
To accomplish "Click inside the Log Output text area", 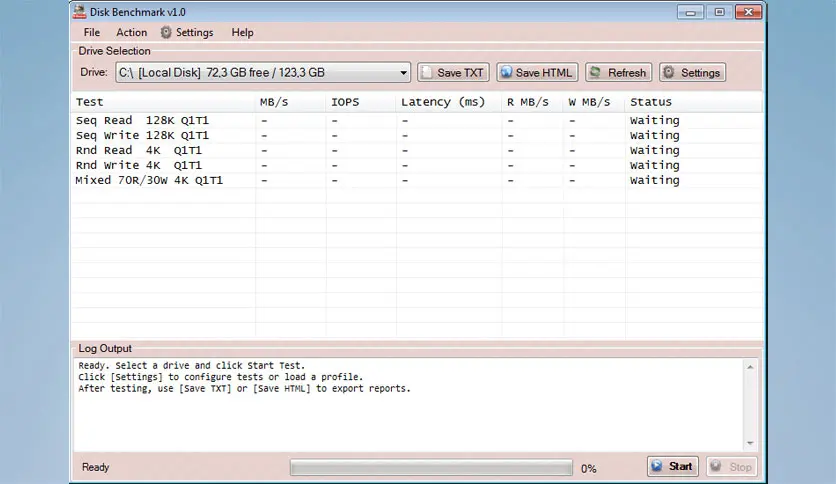I will point(409,405).
